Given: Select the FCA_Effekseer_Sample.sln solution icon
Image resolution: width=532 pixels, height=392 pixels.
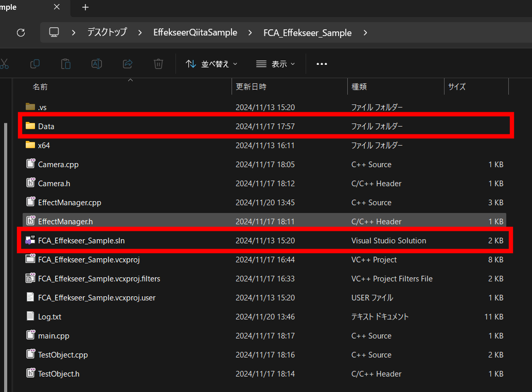Looking at the screenshot, I should click(x=30, y=240).
